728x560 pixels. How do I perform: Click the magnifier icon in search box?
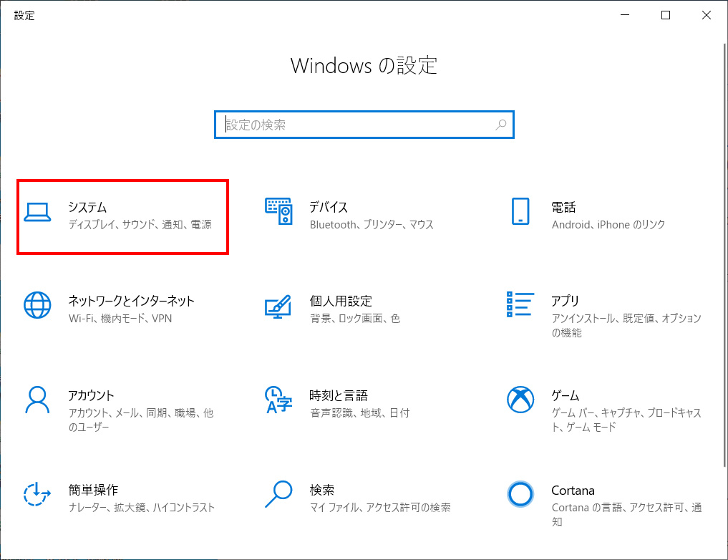pos(500,125)
